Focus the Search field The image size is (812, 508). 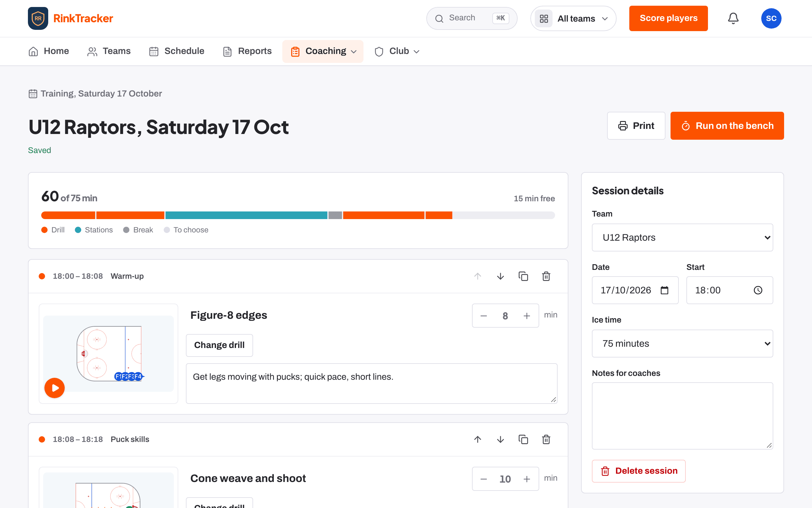[472, 18]
